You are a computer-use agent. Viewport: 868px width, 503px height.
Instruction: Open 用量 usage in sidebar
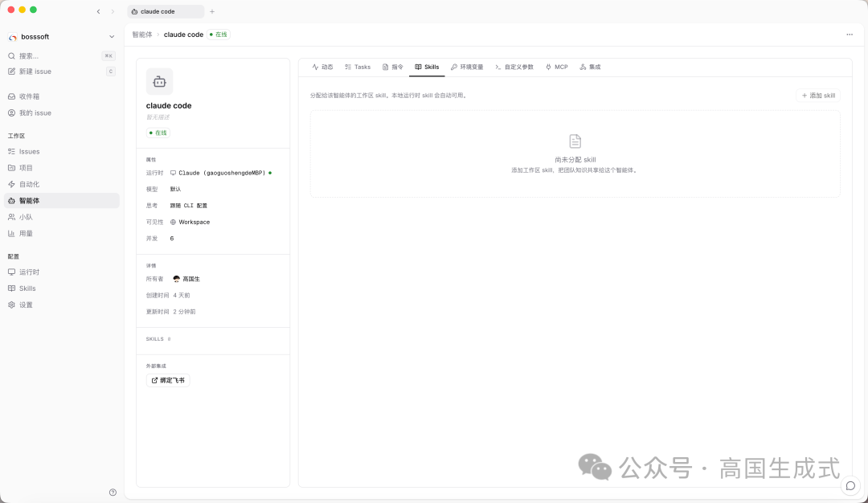(61, 234)
